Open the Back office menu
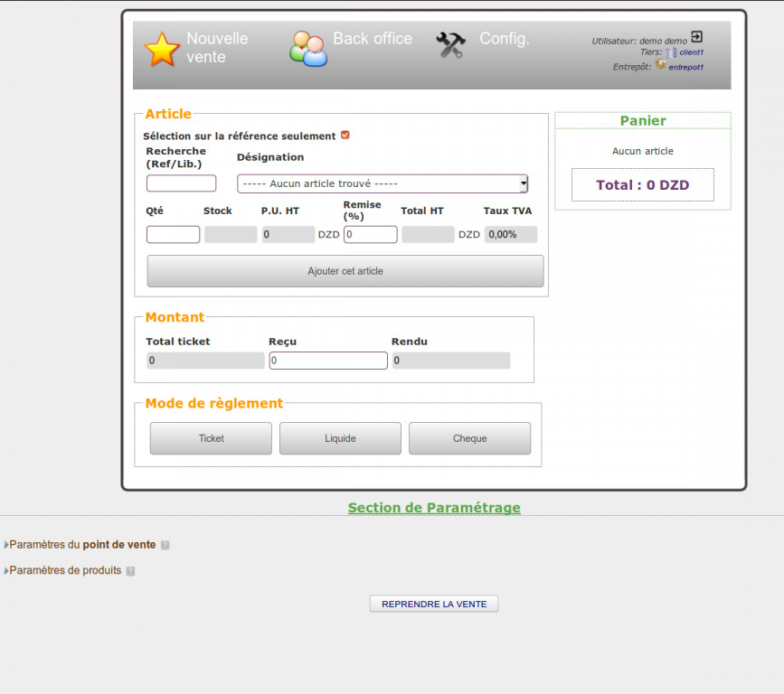Image resolution: width=784 pixels, height=694 pixels. [x=373, y=39]
